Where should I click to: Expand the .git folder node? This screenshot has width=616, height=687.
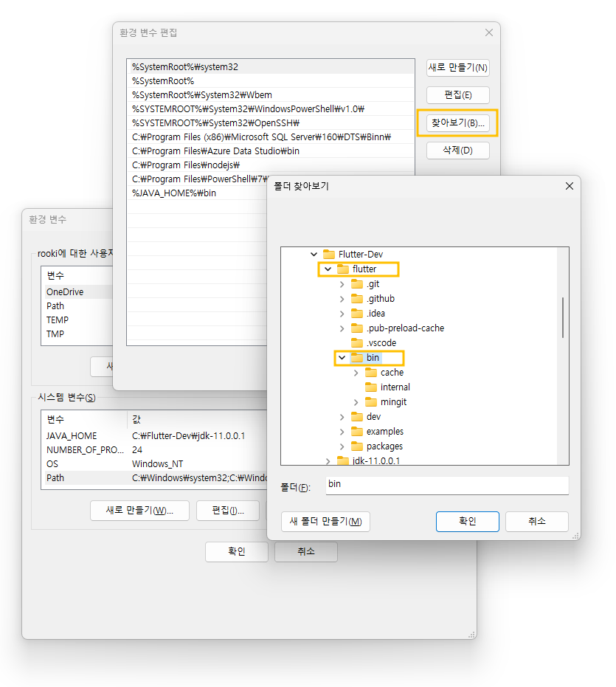[342, 284]
